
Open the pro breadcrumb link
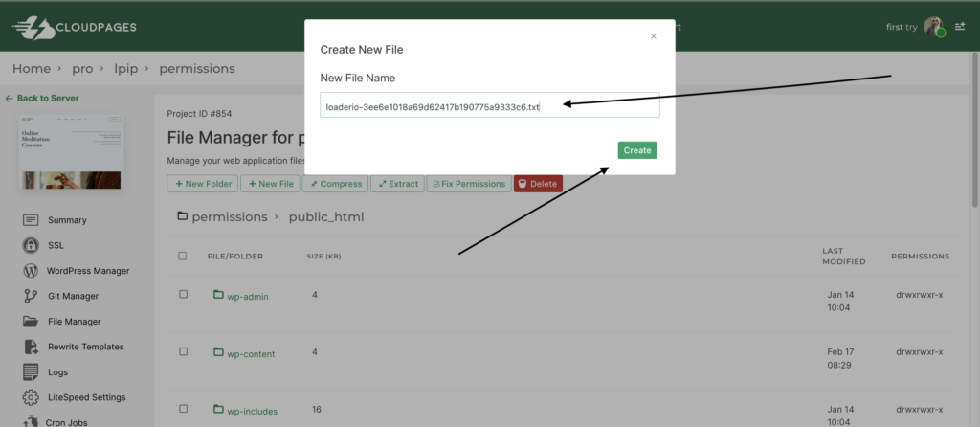(x=82, y=69)
